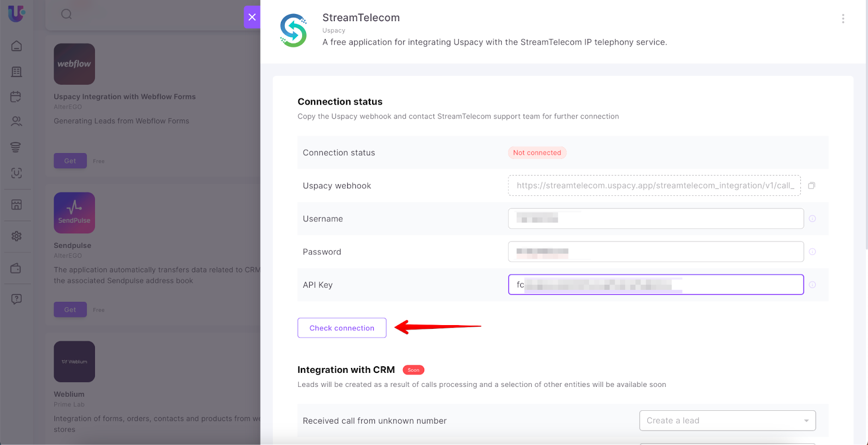Click the Not connected status badge
Image resolution: width=868 pixels, height=445 pixels.
[x=537, y=152]
